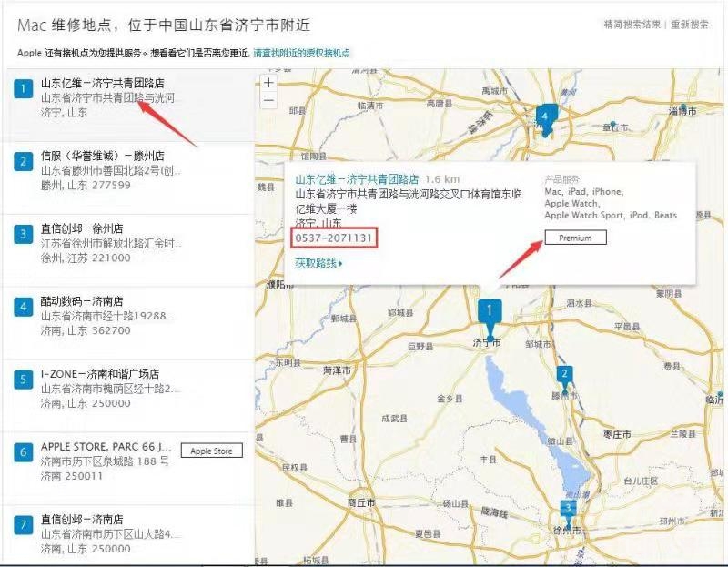Click the Premium button in the popup
This screenshot has height=567, width=728.
tap(577, 237)
